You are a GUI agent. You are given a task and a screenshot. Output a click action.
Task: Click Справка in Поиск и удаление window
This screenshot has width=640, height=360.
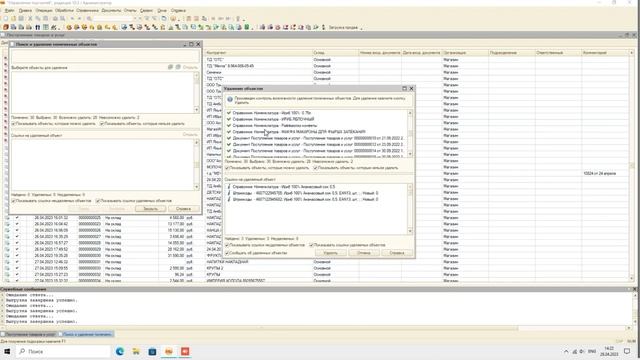184,209
